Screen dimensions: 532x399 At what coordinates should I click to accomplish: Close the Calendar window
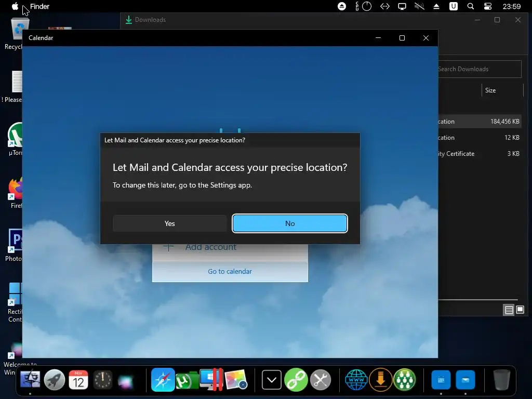coord(426,38)
